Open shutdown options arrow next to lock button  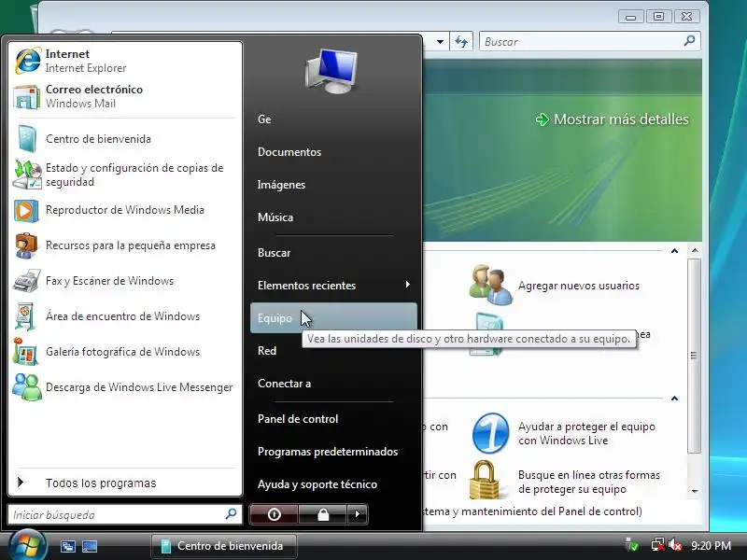[358, 514]
